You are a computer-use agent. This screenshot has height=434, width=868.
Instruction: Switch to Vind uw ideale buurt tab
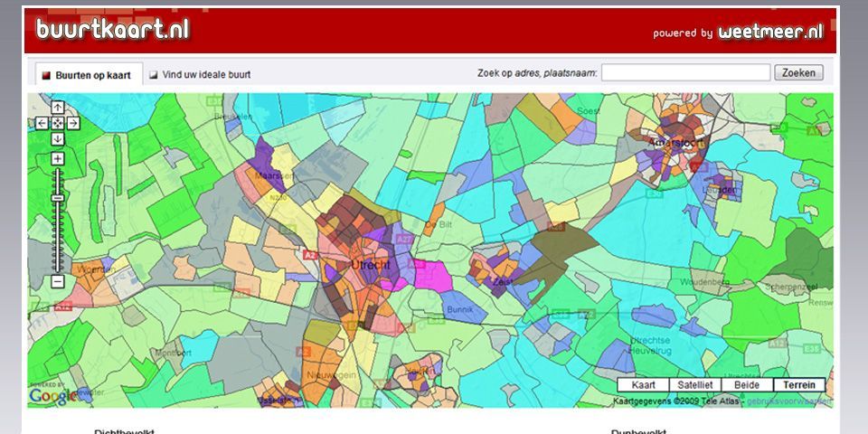[x=201, y=75]
